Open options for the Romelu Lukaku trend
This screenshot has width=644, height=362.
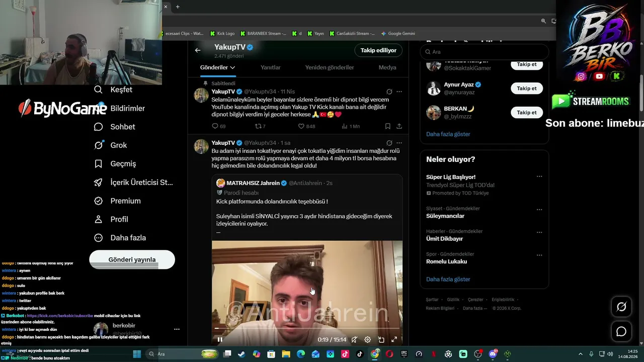(x=539, y=255)
